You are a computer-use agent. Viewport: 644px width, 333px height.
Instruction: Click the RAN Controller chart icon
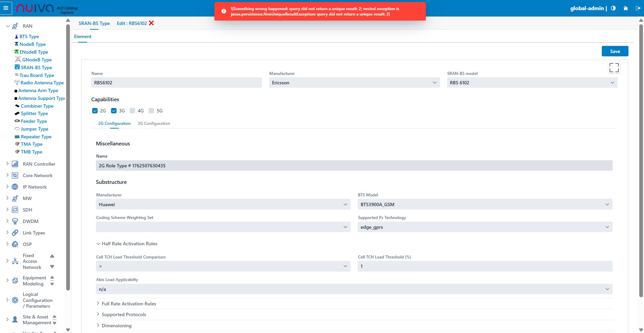[x=15, y=164]
